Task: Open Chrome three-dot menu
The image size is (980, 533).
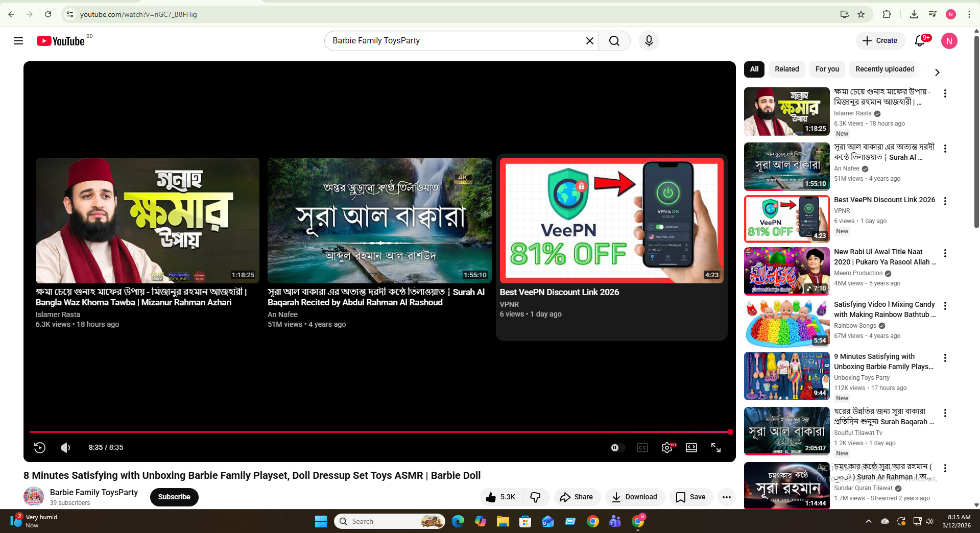Action: [x=969, y=14]
